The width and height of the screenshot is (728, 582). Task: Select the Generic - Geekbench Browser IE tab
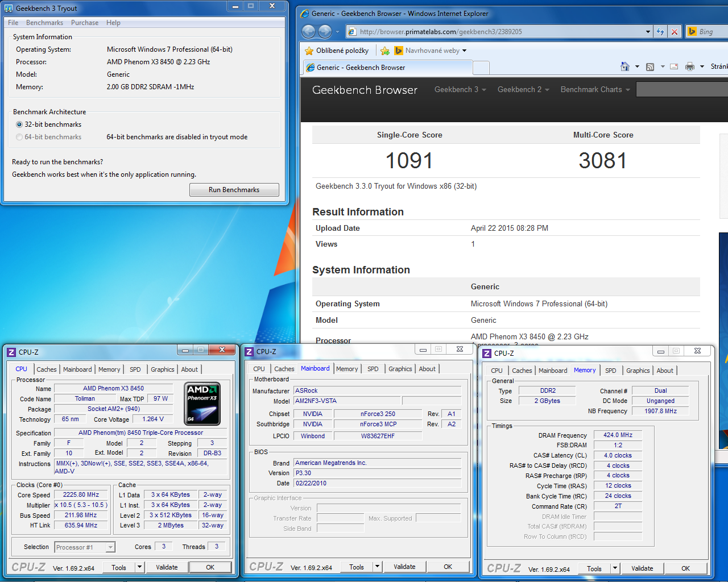point(387,67)
